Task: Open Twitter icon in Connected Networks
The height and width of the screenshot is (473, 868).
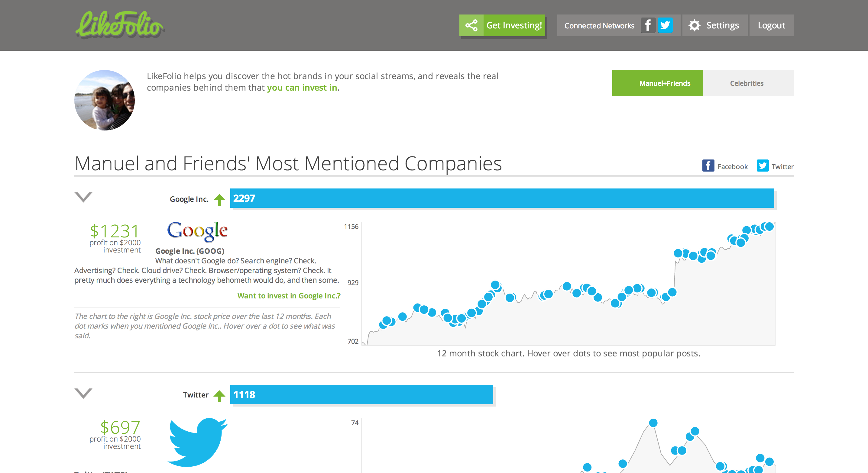Action: 665,26
